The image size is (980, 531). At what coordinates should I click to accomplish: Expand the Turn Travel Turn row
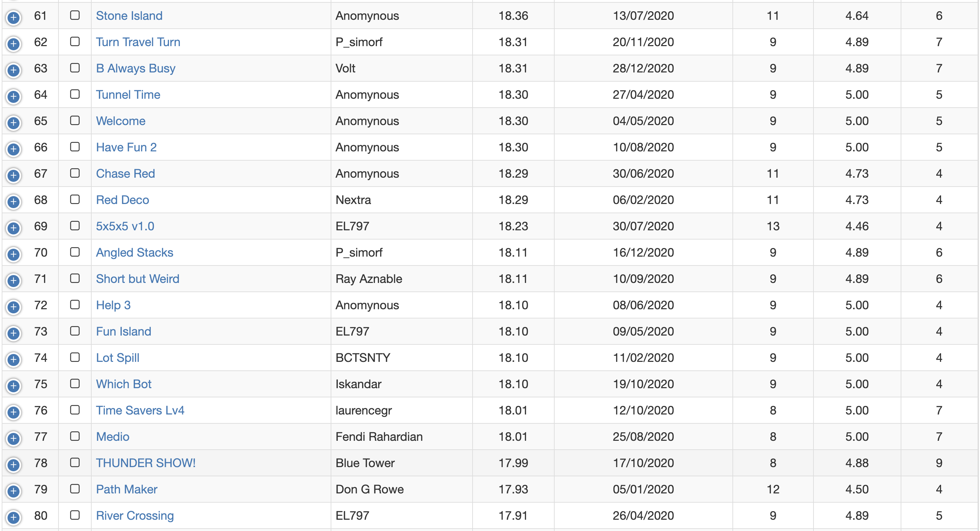(13, 44)
